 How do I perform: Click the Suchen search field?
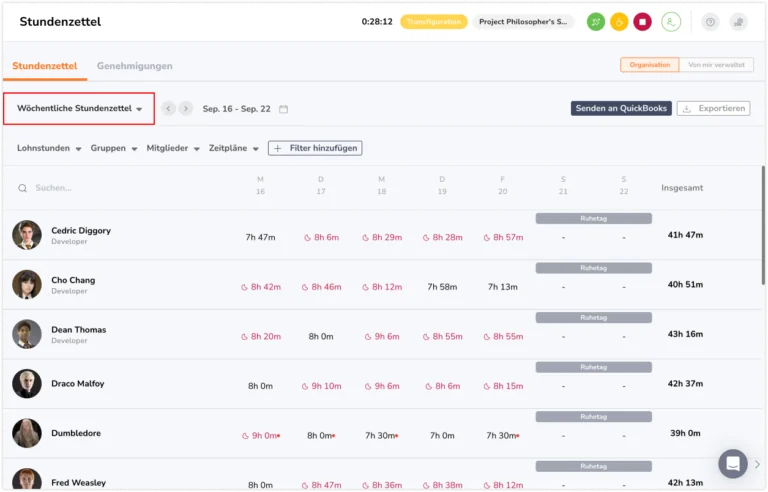[53, 188]
